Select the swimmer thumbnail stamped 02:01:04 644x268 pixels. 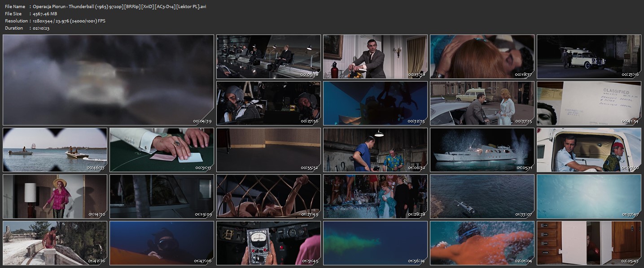click(x=482, y=243)
